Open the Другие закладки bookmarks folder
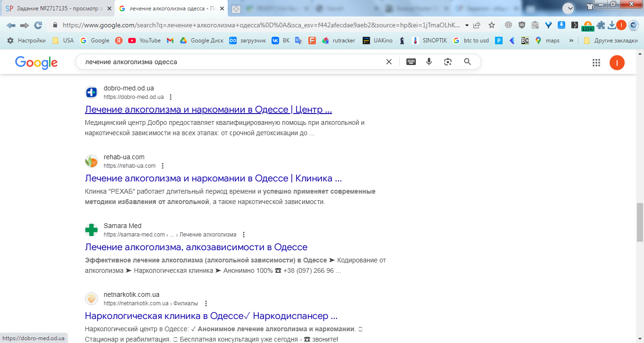Viewport: 644px width, 343px height. point(611,41)
